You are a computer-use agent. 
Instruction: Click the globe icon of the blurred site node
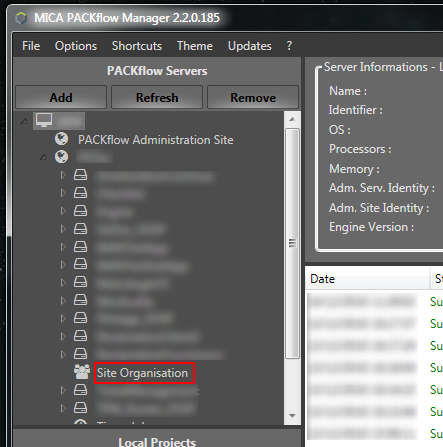point(62,157)
